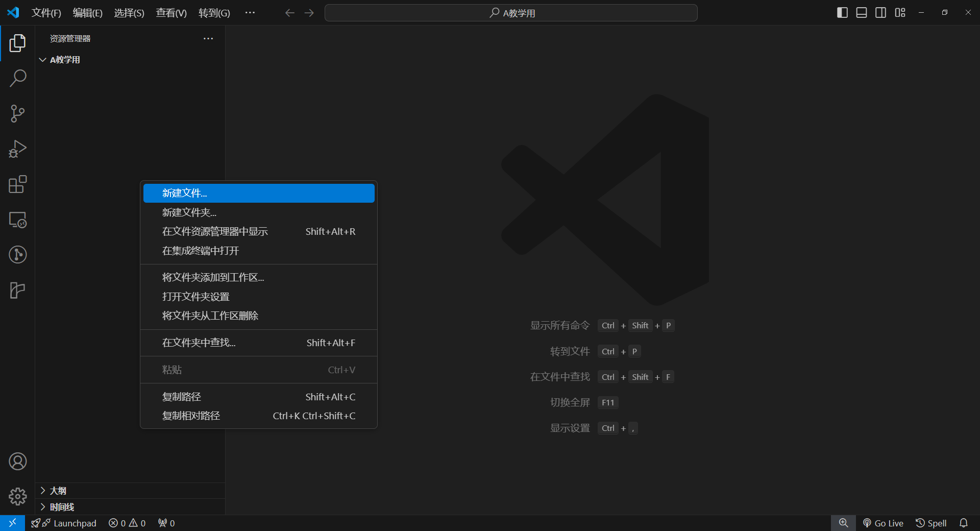Open Run and Debug view
Image resolution: width=980 pixels, height=531 pixels.
(17, 149)
